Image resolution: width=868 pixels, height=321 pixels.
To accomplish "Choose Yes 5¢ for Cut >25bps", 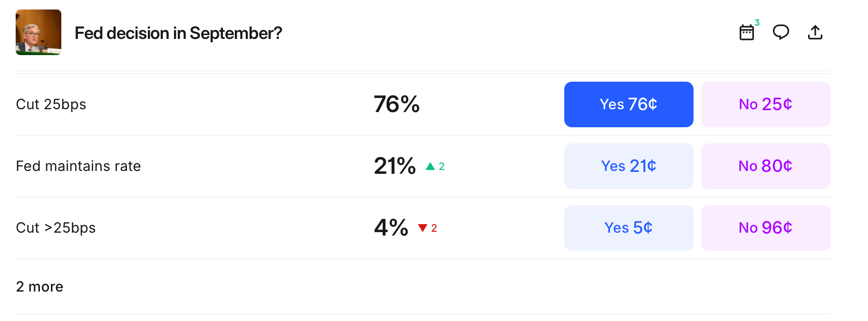I will [x=628, y=228].
